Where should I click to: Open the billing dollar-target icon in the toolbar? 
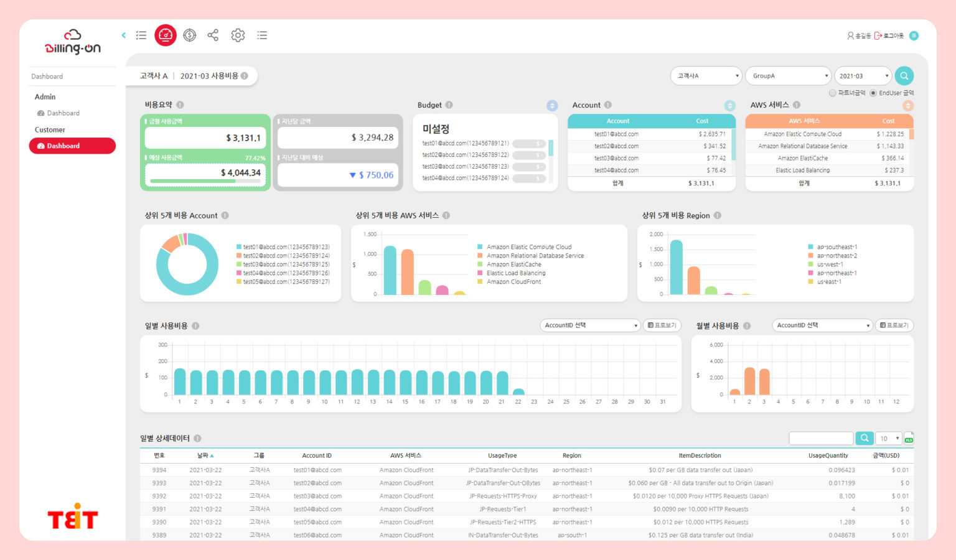[x=189, y=35]
